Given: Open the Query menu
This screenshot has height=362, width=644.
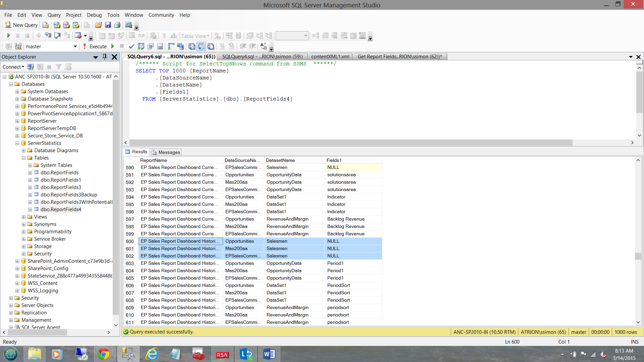Looking at the screenshot, I should coord(54,15).
